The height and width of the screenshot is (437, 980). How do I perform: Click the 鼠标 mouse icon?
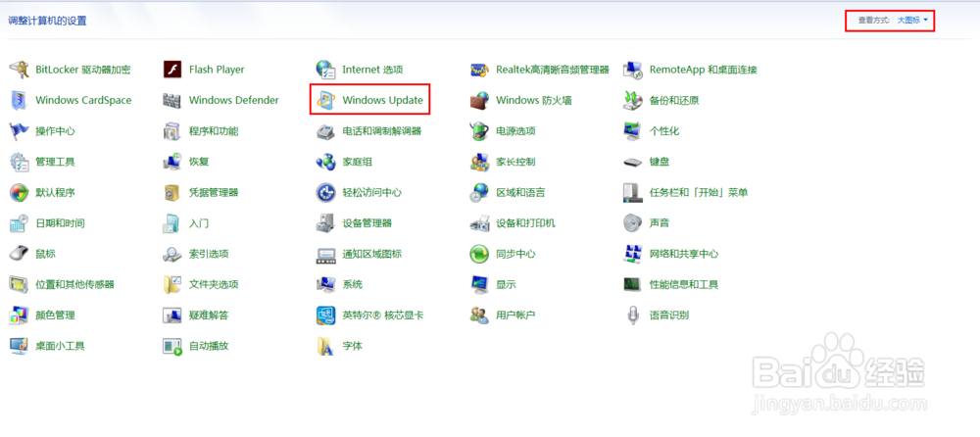[x=20, y=254]
